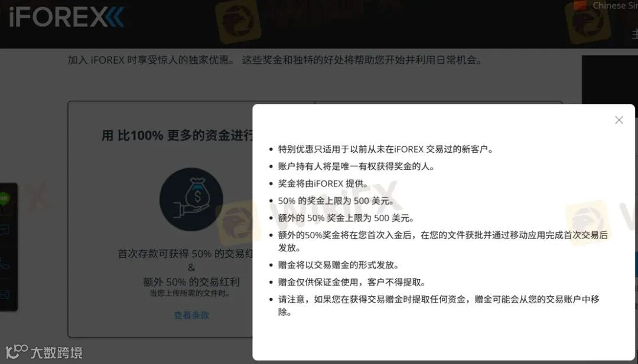The width and height of the screenshot is (638, 364).
Task: Click the 额外 50% 的交易红利 text
Action: coord(191,282)
